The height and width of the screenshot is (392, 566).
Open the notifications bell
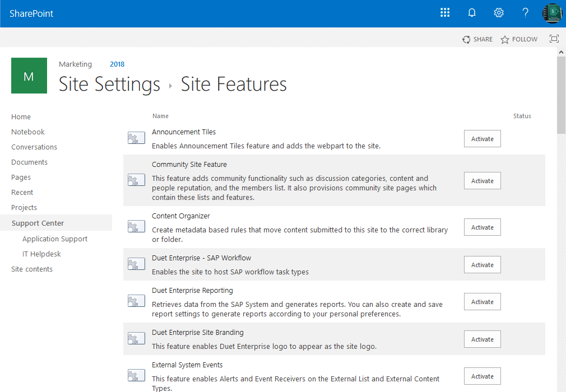[x=471, y=12]
